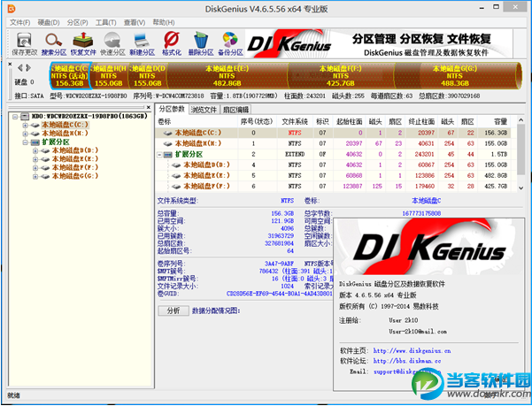Switch to the 分区参数 tab
The height and width of the screenshot is (406, 532).
click(172, 109)
